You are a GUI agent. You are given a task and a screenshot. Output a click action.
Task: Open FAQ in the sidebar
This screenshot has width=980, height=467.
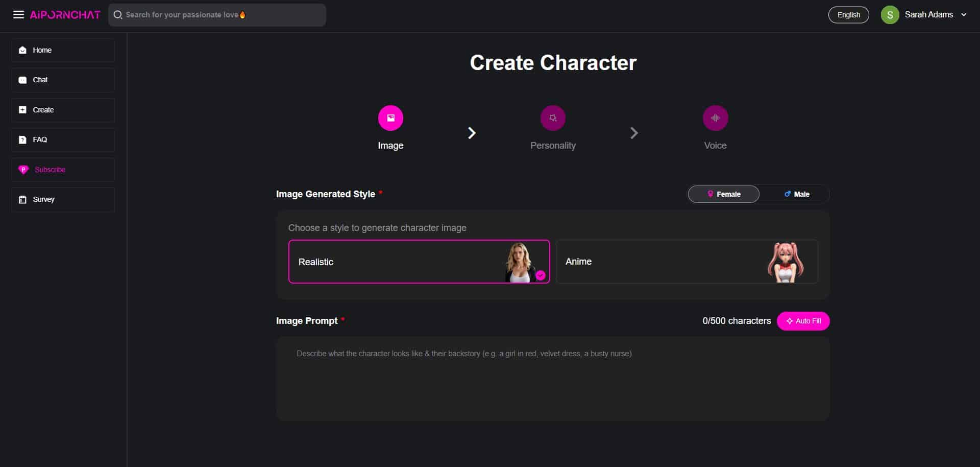tap(63, 139)
